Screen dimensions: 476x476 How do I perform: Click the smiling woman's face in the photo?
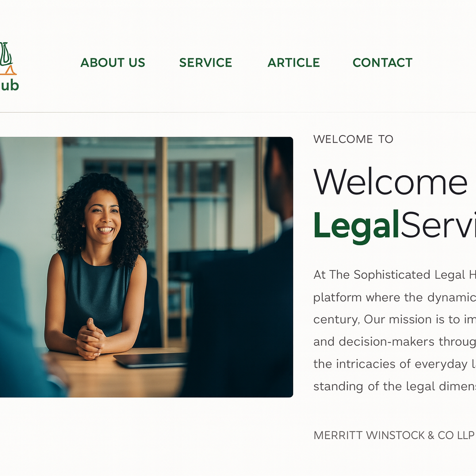coord(102,216)
